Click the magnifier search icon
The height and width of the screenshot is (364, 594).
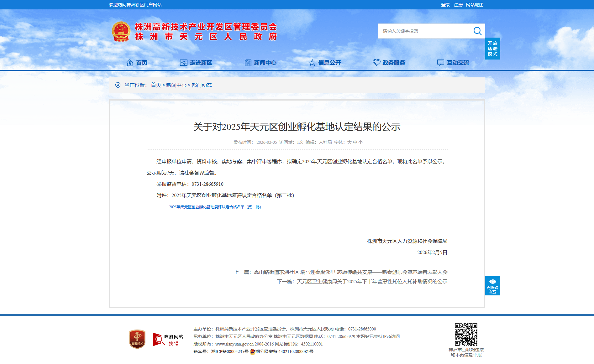[x=477, y=31]
